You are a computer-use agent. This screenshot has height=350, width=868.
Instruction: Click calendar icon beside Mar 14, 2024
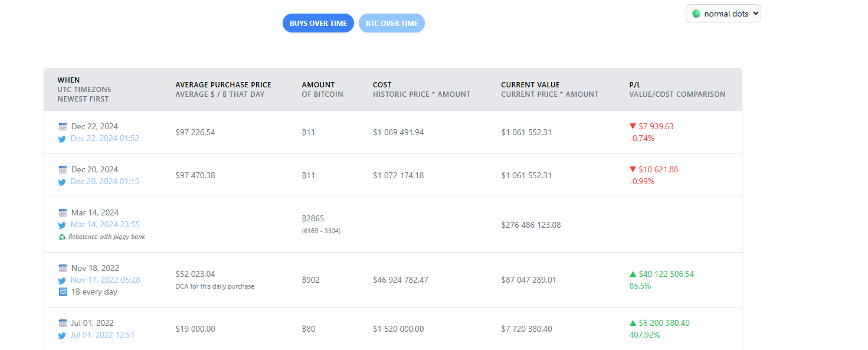(63, 212)
